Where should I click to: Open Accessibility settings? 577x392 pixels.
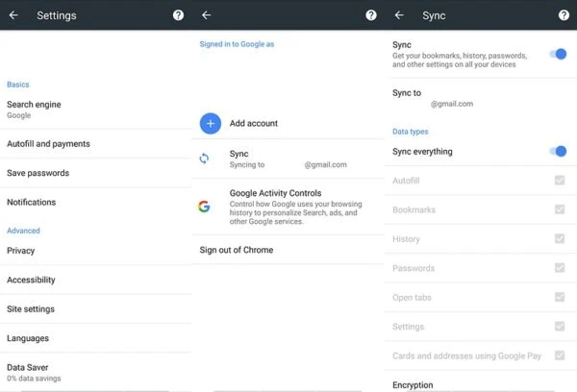click(96, 280)
